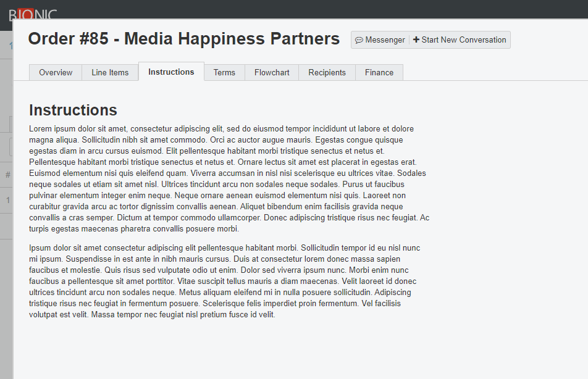The image size is (588, 379).
Task: Click the Order #85 title heading
Action: [x=183, y=39]
